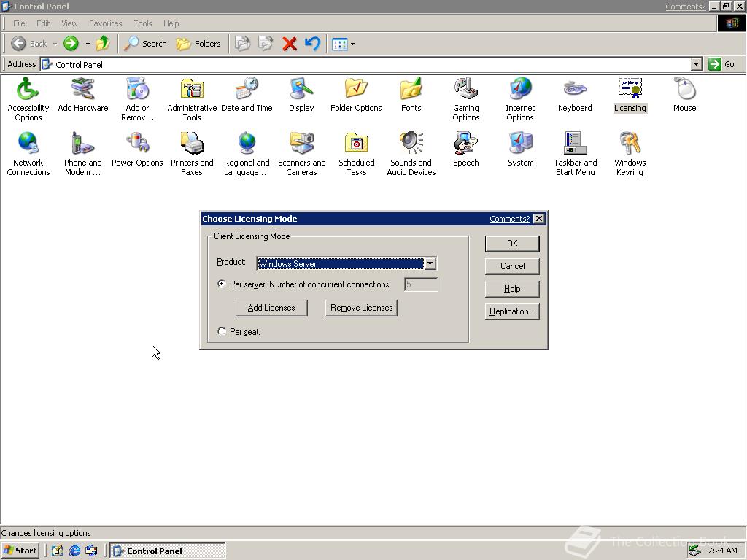This screenshot has height=560, width=747.
Task: Click the green Forward arrow button
Action: pyautogui.click(x=71, y=44)
